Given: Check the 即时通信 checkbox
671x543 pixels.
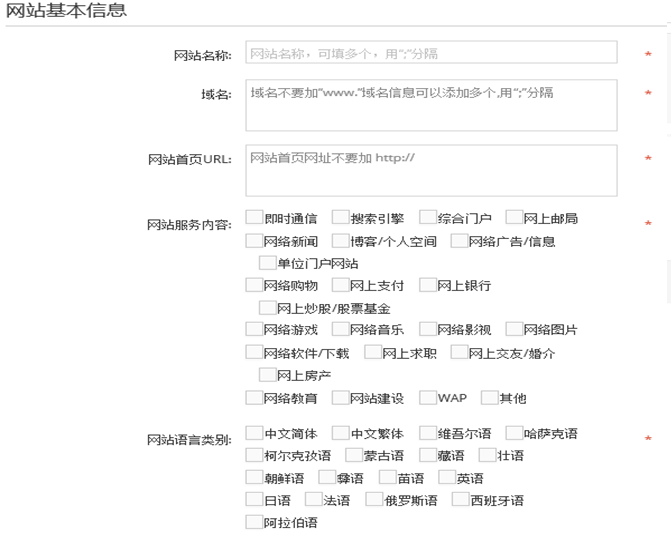Looking at the screenshot, I should click(254, 218).
